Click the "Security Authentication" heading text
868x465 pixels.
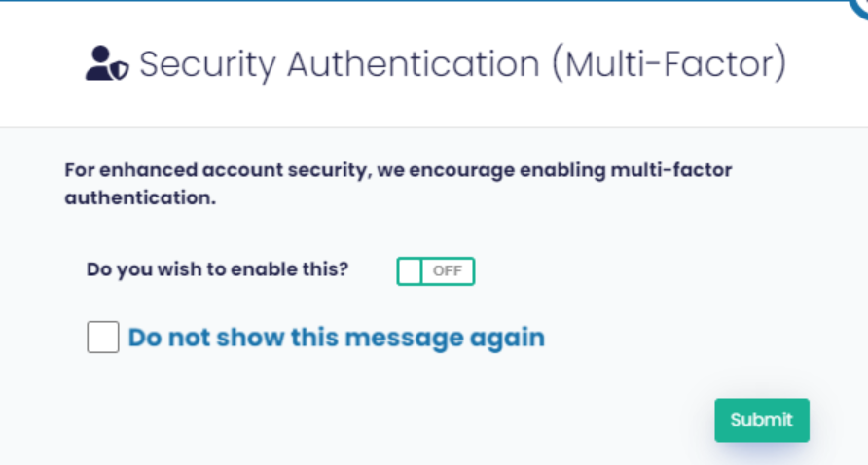[339, 64]
